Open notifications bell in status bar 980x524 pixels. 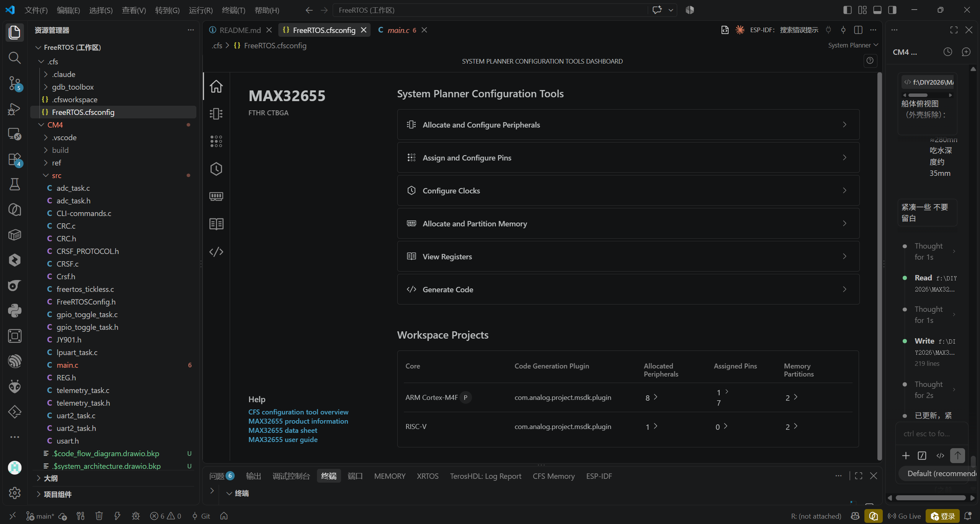[968, 516]
